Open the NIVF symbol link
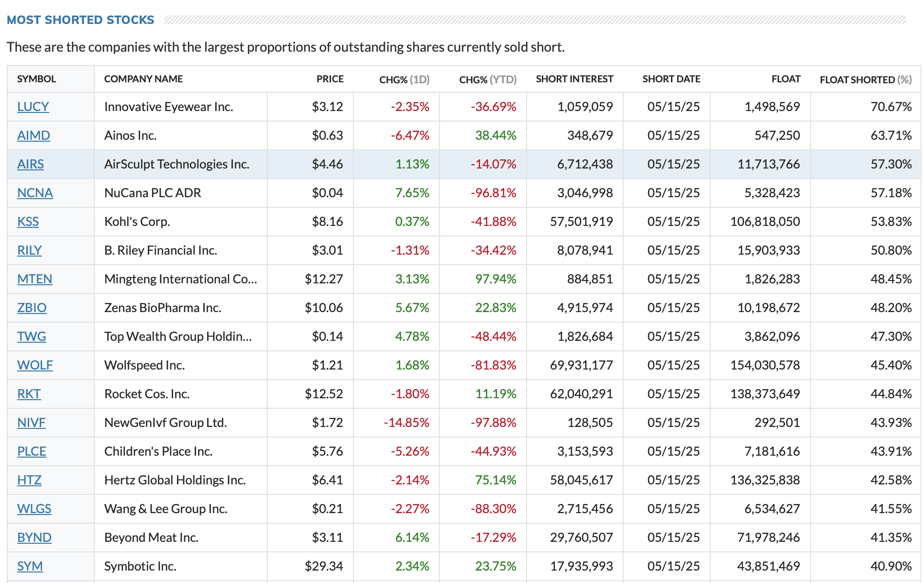Viewport: 924px width, 583px height. coord(31,423)
